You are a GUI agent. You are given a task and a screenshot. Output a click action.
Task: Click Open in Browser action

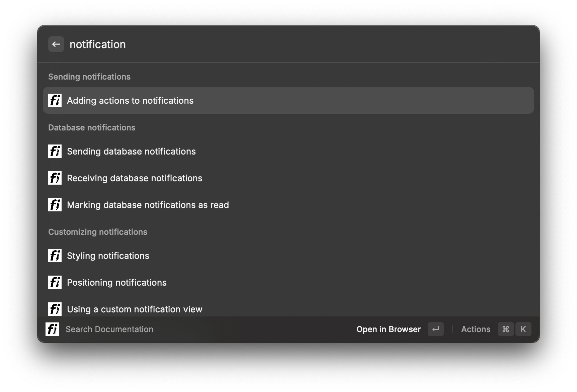point(388,329)
